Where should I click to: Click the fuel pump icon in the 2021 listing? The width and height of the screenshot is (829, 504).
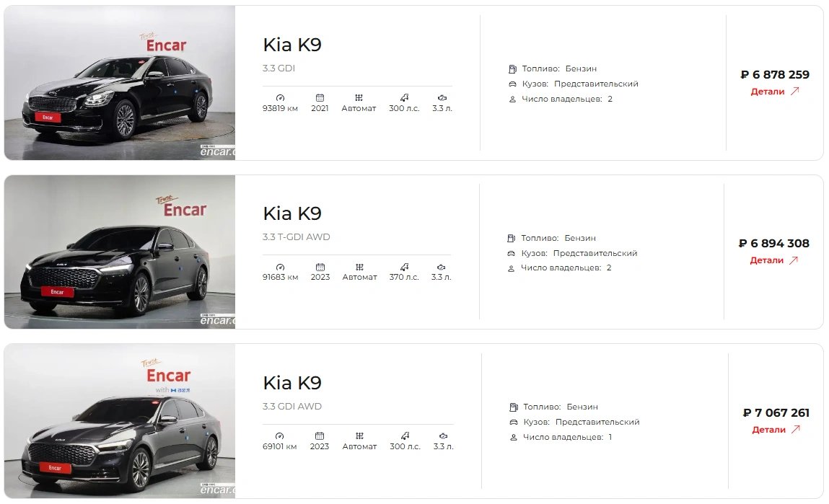point(512,68)
